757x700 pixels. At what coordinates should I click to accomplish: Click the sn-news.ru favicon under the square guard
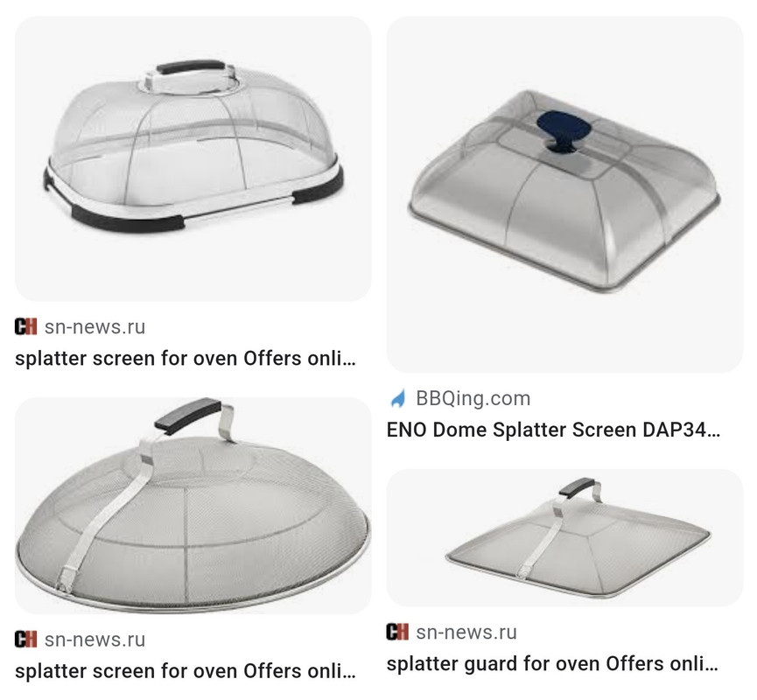(397, 632)
